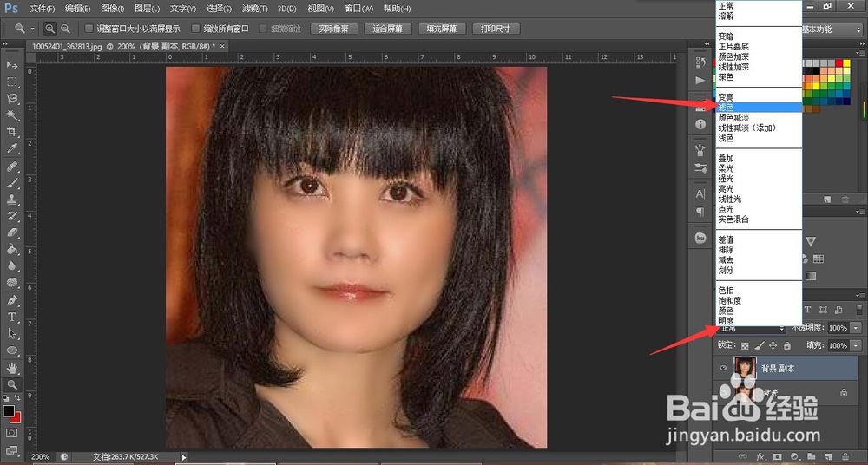
Task: Choose 正片叠底 blend mode
Action: (x=759, y=47)
